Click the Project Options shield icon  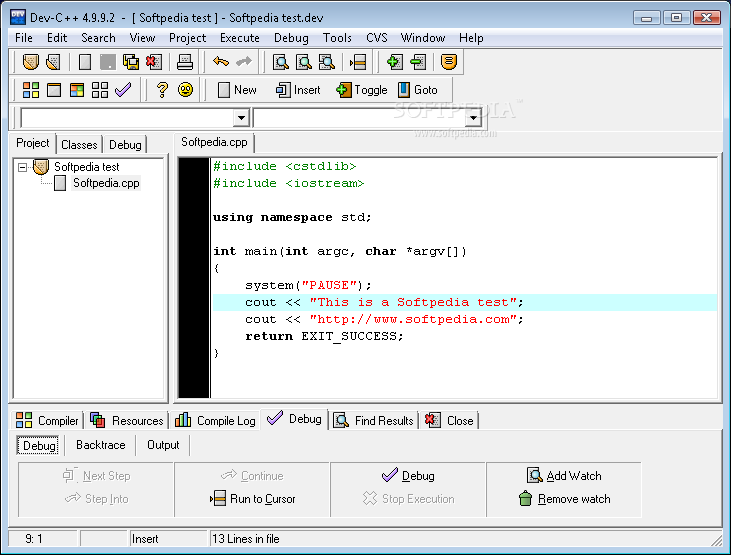click(448, 62)
